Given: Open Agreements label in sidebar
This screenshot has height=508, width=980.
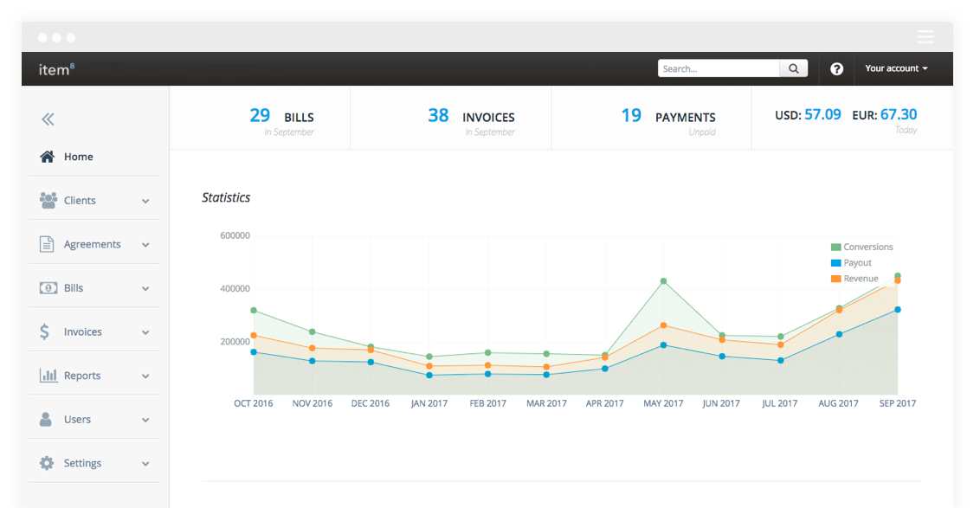Looking at the screenshot, I should pyautogui.click(x=93, y=244).
